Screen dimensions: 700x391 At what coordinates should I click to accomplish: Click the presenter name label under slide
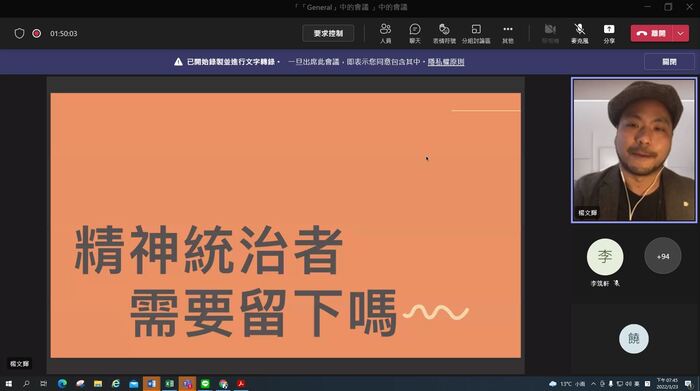tap(19, 364)
